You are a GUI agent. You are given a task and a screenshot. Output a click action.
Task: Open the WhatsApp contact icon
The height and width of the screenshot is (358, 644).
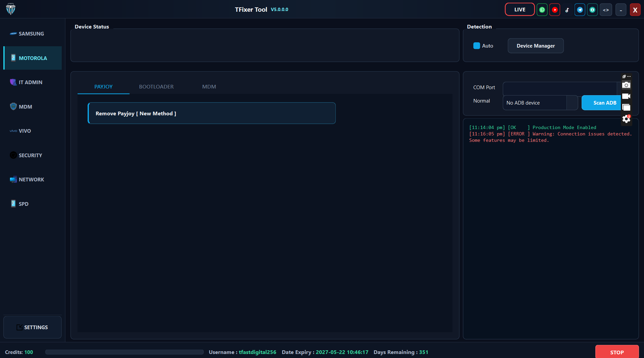[x=542, y=10]
